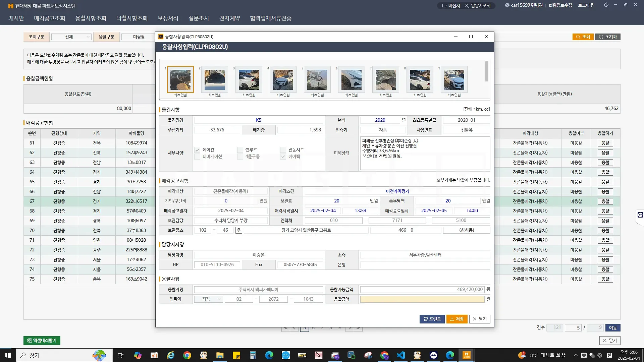
Task: Click the 조회 search button
Action: click(583, 37)
